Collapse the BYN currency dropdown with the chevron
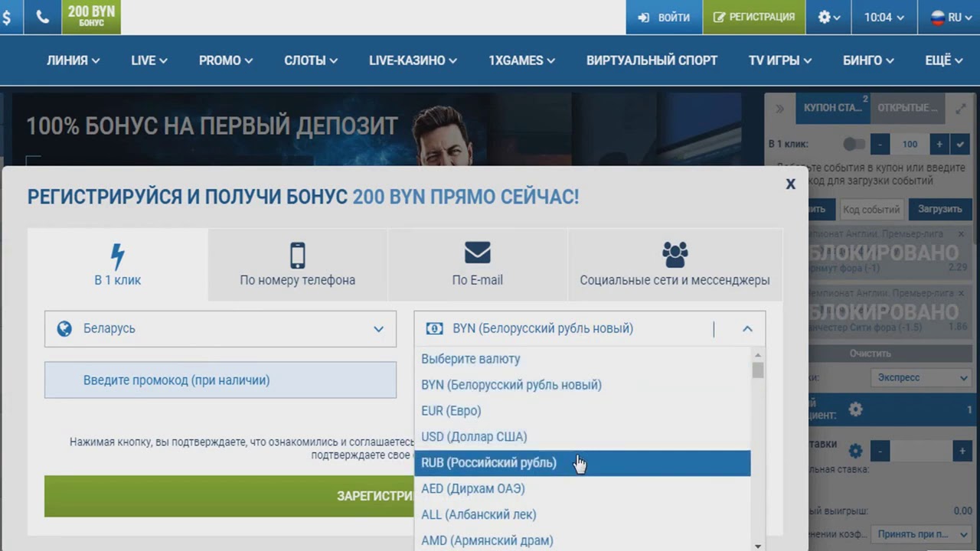The width and height of the screenshot is (980, 551). [747, 328]
